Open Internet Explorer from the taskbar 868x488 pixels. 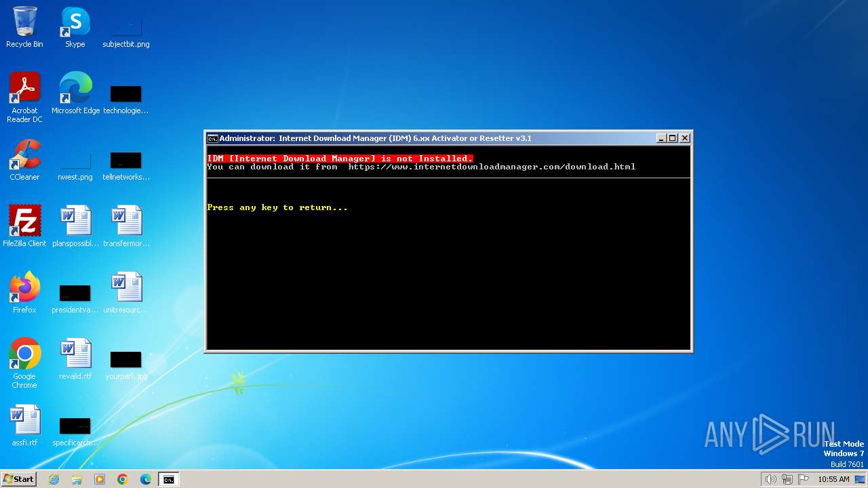coord(54,479)
